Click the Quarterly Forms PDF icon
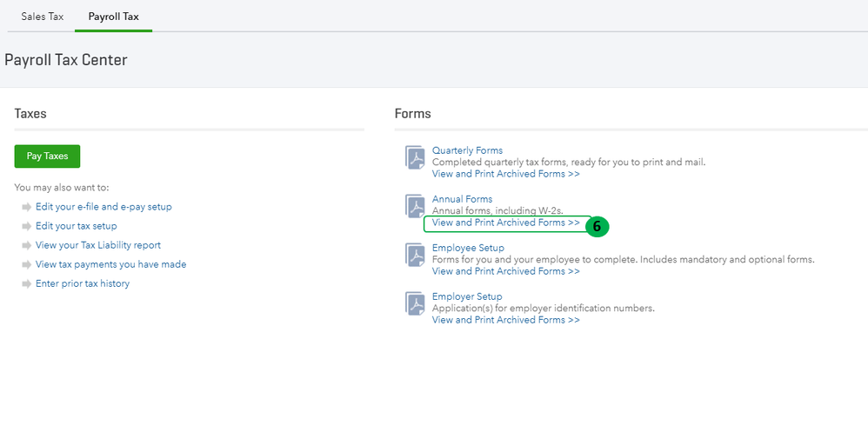This screenshot has height=439, width=868. pos(415,157)
